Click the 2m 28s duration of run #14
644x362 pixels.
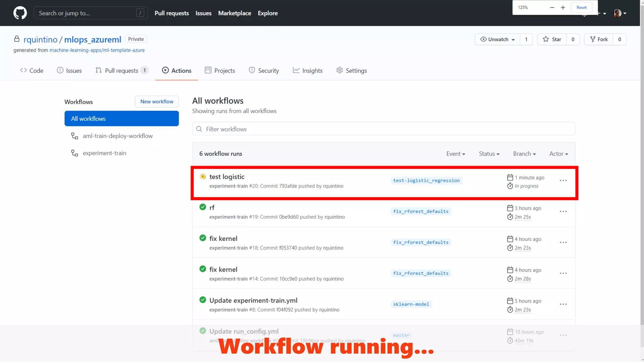coord(523,279)
